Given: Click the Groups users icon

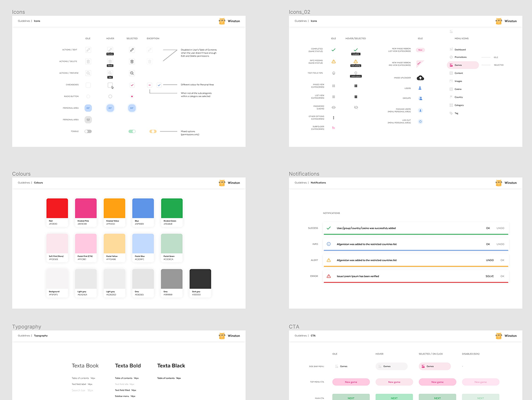Looking at the screenshot, I should point(420,98).
